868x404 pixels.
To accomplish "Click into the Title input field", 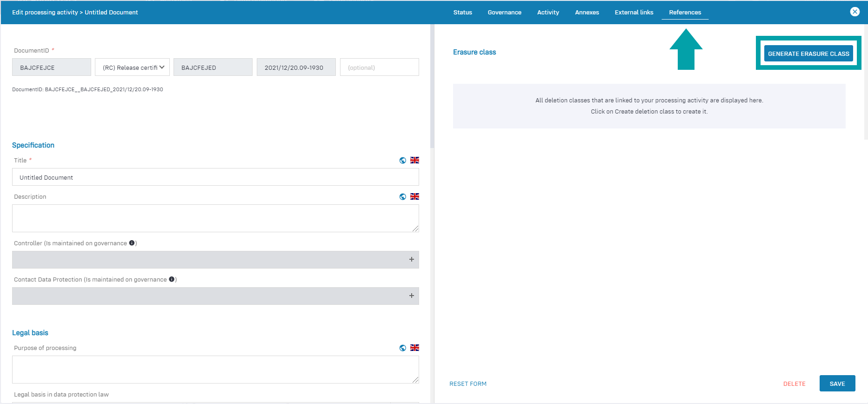I will [215, 177].
